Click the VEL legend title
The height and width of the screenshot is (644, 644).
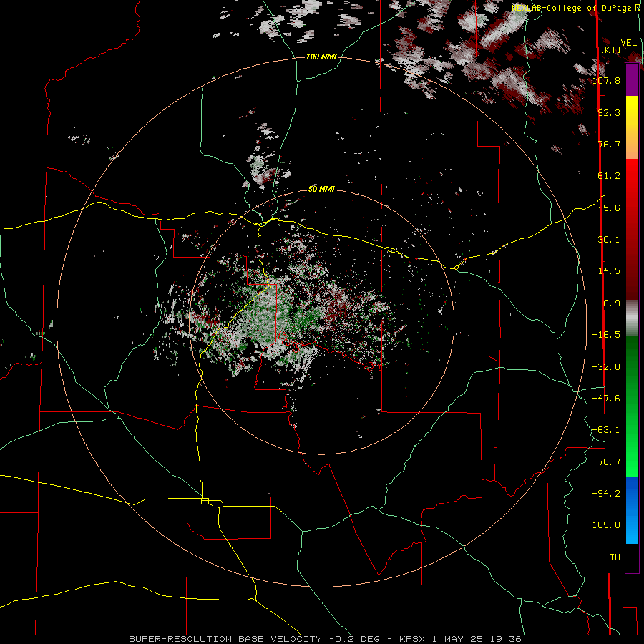tap(628, 43)
